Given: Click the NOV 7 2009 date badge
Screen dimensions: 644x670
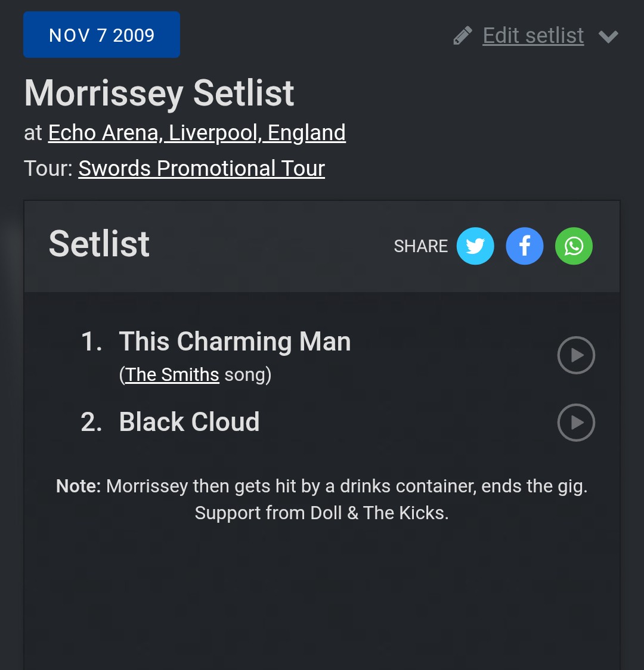Looking at the screenshot, I should 101,35.
